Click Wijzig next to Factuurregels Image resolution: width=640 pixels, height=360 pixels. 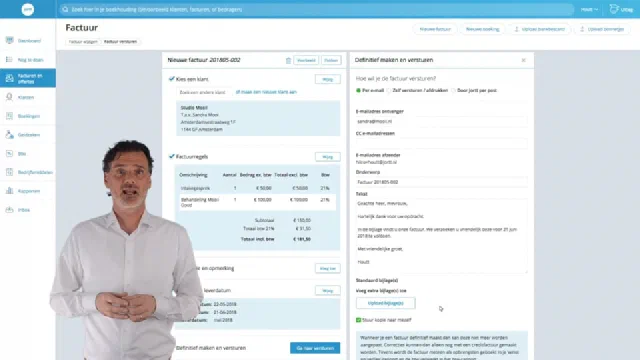pyautogui.click(x=328, y=157)
